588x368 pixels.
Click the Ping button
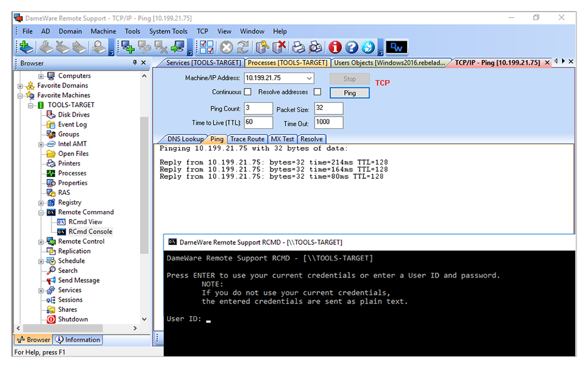pos(350,93)
